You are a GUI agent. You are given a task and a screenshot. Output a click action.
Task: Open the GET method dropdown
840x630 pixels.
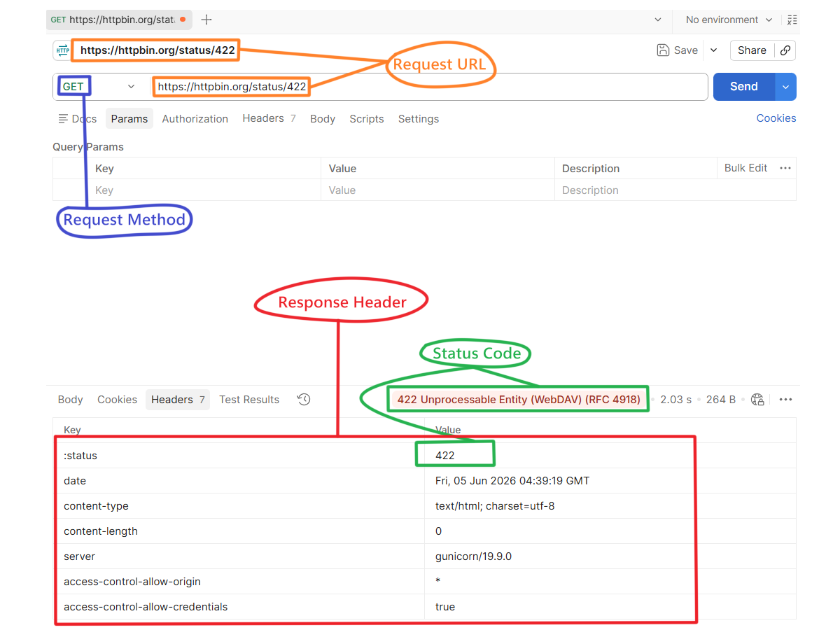coord(98,87)
